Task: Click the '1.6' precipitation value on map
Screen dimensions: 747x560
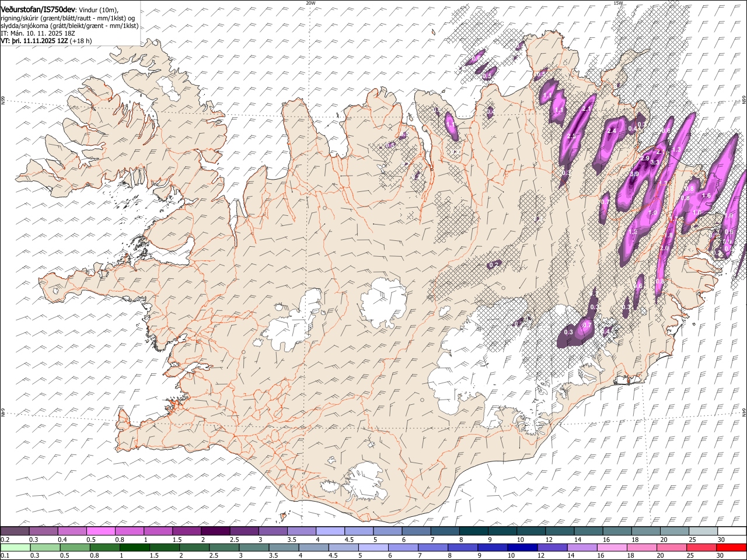Action: 706,195
